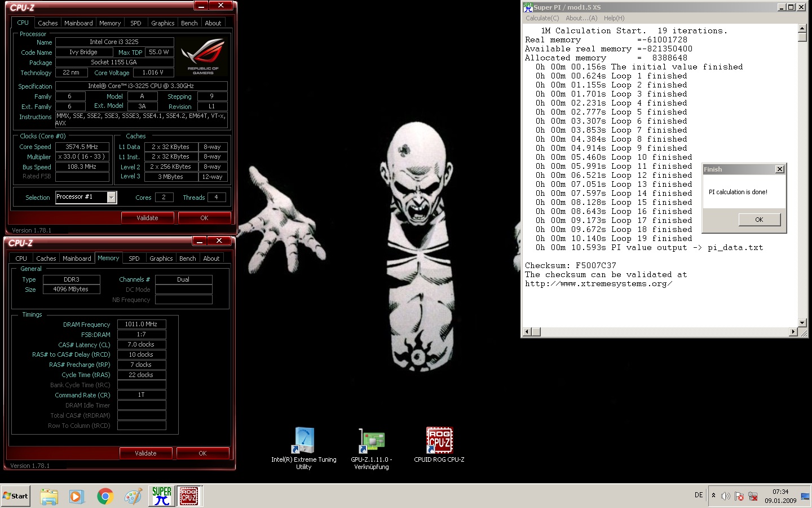Image resolution: width=812 pixels, height=508 pixels.
Task: Minimize the bottom CPU-Z window
Action: point(200,241)
